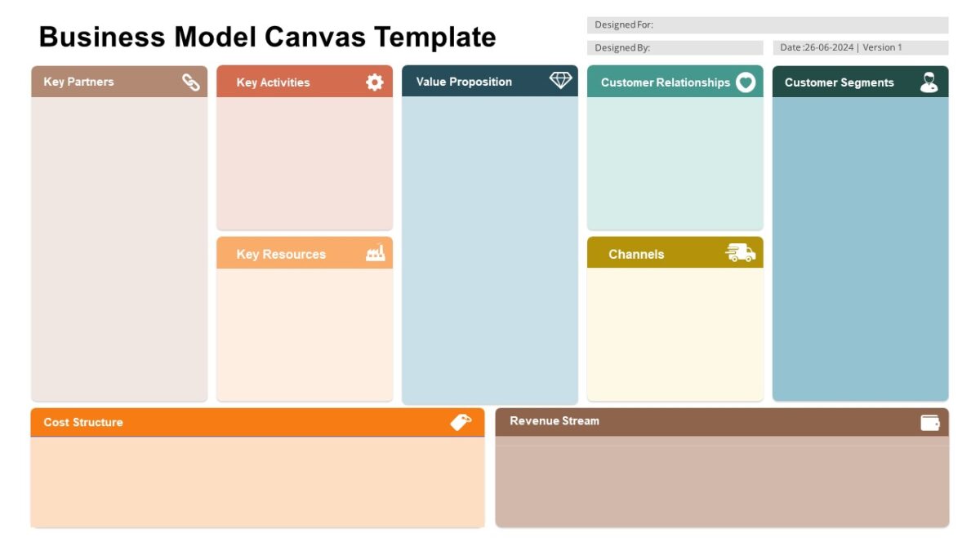980x551 pixels.
Task: Click the delivery truck icon in Channels
Action: 740,252
